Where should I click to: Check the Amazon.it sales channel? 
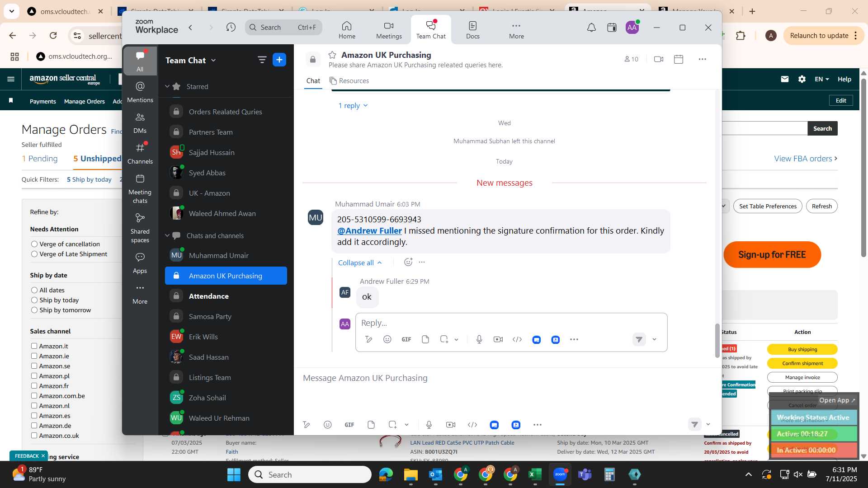coord(34,346)
